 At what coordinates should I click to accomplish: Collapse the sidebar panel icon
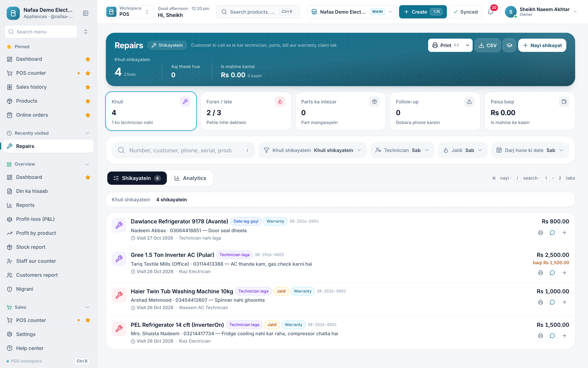tap(85, 13)
